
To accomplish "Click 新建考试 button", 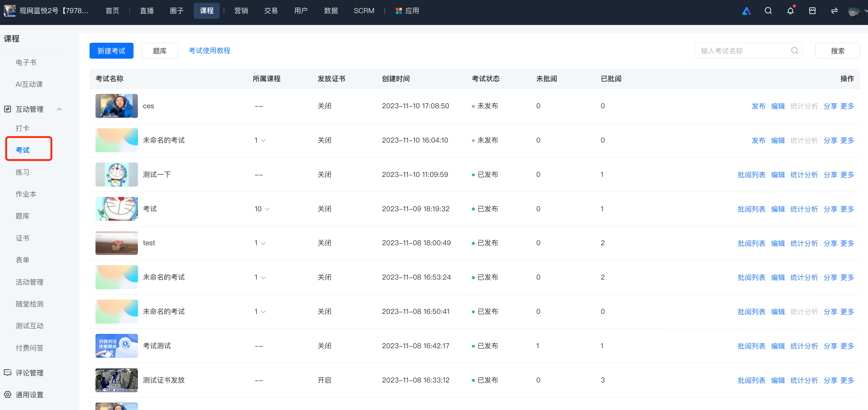I will coord(111,51).
